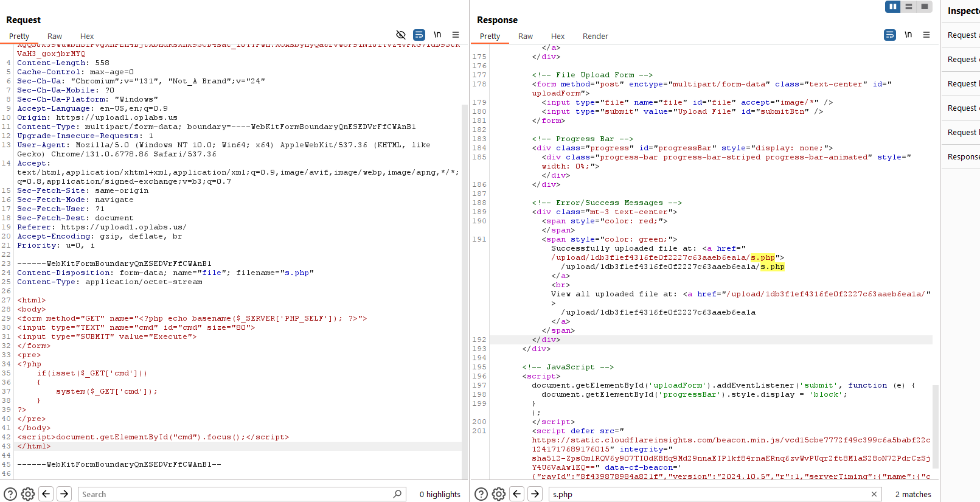980x502 pixels.
Task: Switch Response view to Raw tab
Action: pyautogui.click(x=526, y=37)
